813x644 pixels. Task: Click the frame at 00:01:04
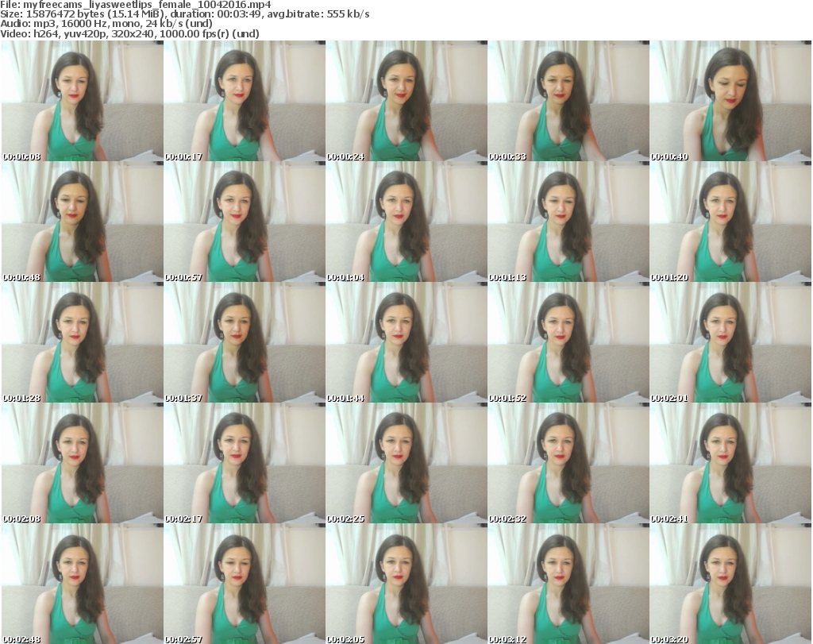click(x=406, y=222)
